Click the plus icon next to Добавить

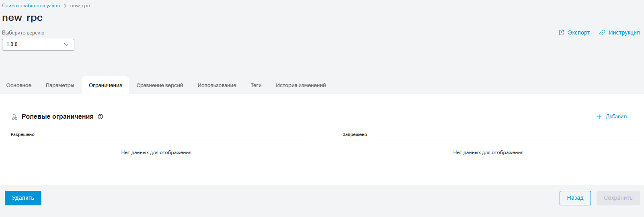click(599, 117)
